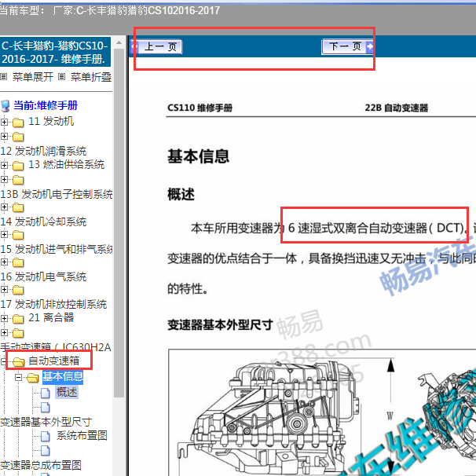This screenshot has width=476, height=476.
Task: Expand the 15 发动机进气和排气 node
Action: point(4,235)
